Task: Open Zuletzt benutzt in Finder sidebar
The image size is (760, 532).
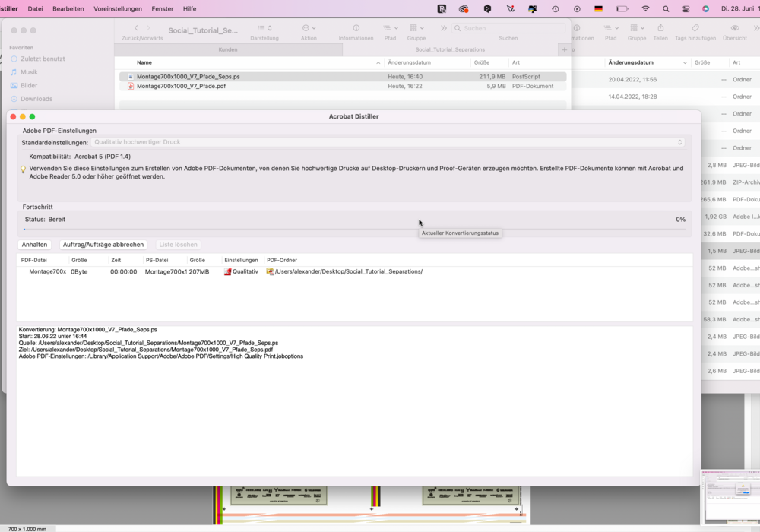Action: pos(43,59)
